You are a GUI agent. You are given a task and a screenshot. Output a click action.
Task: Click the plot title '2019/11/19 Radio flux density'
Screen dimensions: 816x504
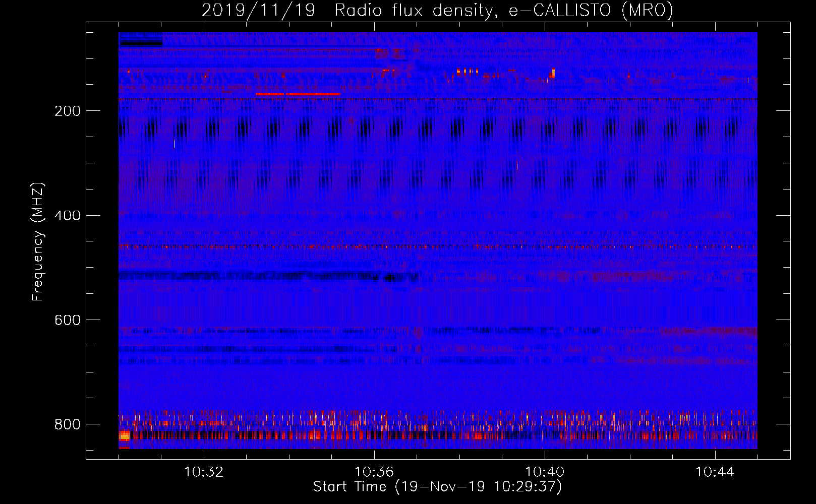click(438, 10)
